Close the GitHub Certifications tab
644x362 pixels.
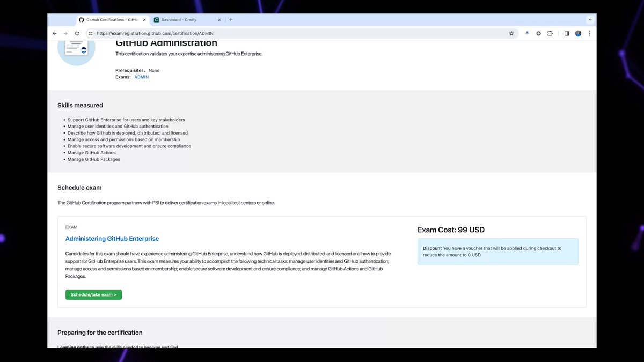[x=144, y=20]
